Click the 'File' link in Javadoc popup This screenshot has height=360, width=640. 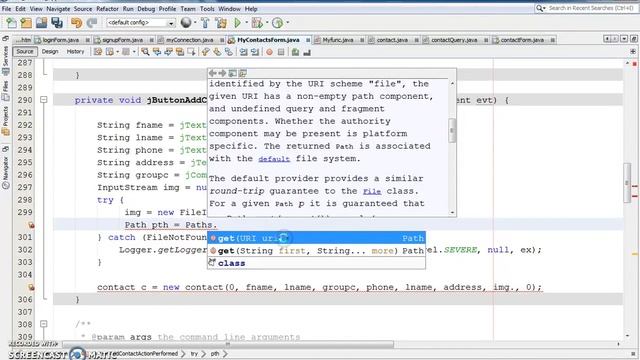pyautogui.click(x=372, y=191)
